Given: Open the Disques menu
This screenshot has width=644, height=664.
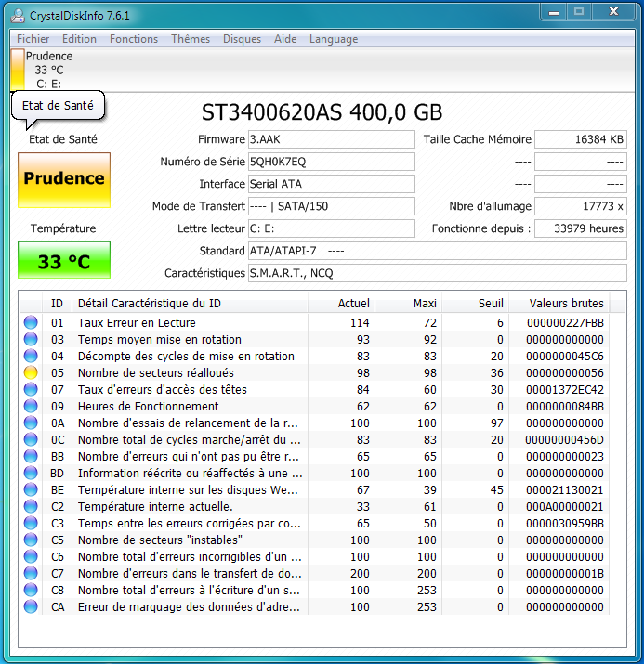Looking at the screenshot, I should click(x=242, y=39).
